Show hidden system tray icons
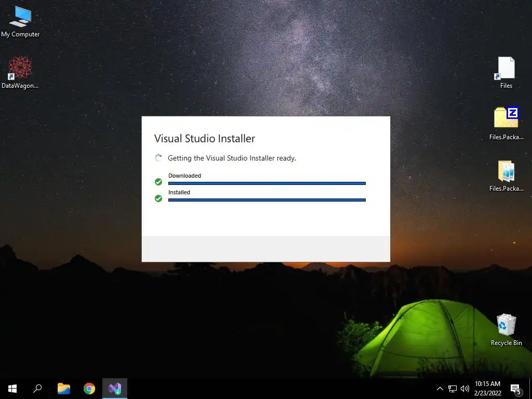Viewport: 532px width, 399px height. [x=440, y=389]
